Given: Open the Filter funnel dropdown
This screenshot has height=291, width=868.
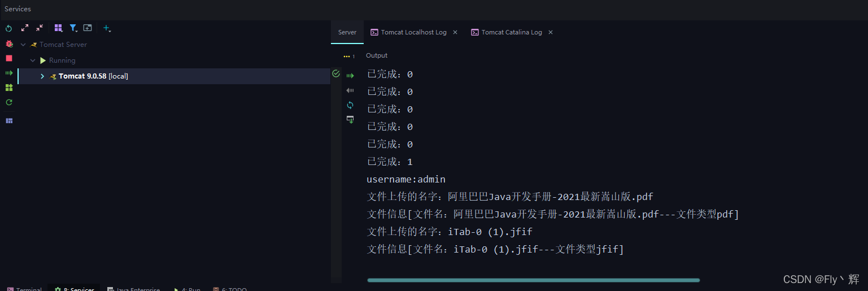Looking at the screenshot, I should point(73,28).
